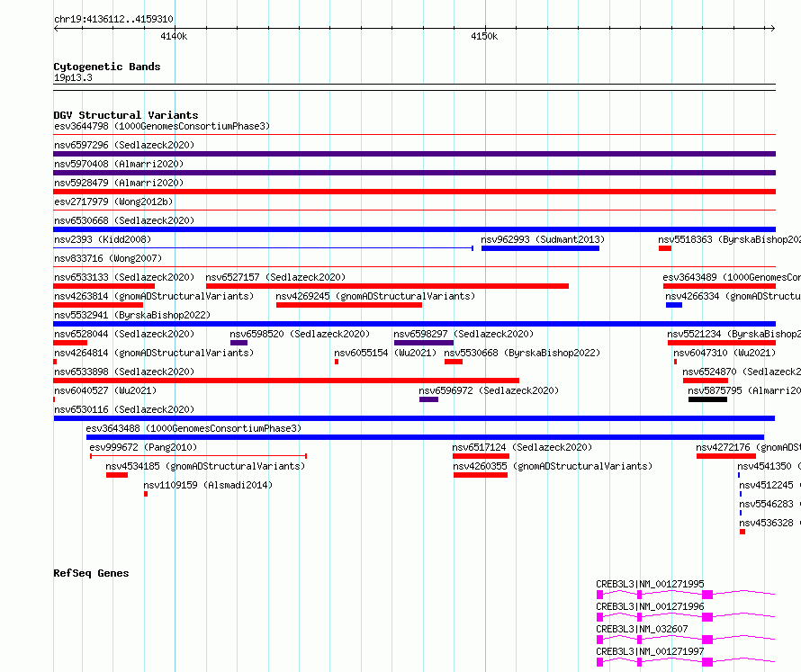The image size is (801, 672).
Task: Select the nsv6527157 (Sedlazeck2020) red bar
Action: click(x=387, y=286)
